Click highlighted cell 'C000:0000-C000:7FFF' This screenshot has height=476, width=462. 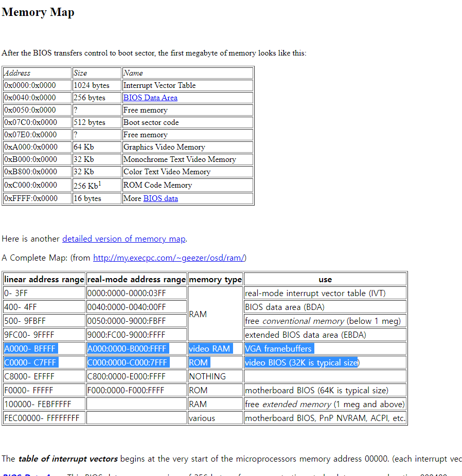click(x=136, y=362)
